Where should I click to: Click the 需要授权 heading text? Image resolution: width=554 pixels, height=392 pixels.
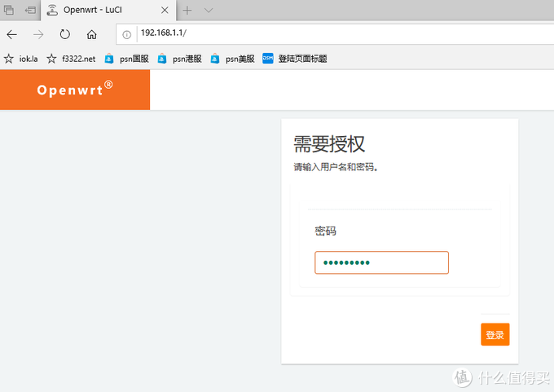point(329,144)
